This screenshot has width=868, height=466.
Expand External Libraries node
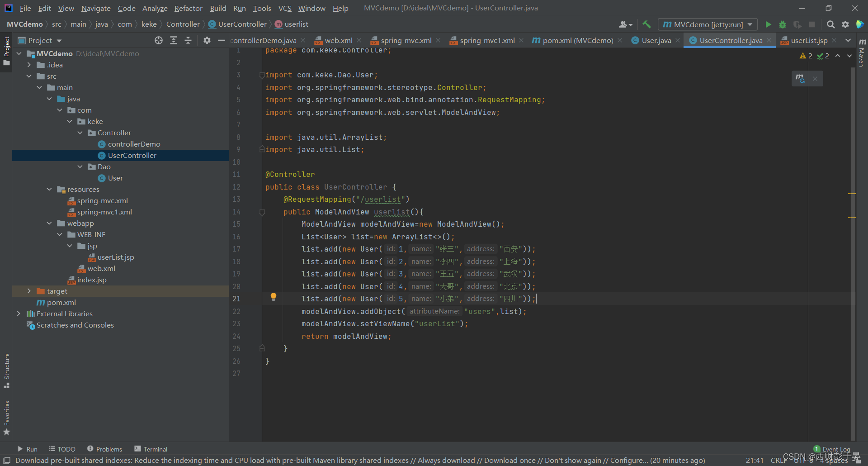point(19,314)
